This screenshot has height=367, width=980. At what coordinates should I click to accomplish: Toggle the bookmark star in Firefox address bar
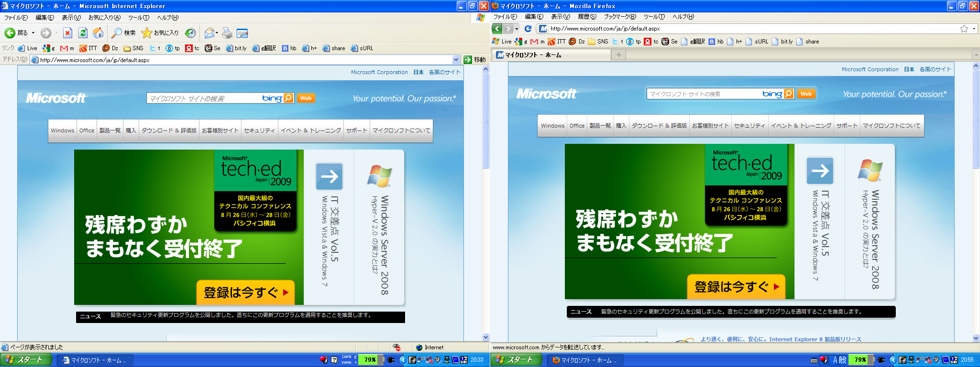coord(964,29)
